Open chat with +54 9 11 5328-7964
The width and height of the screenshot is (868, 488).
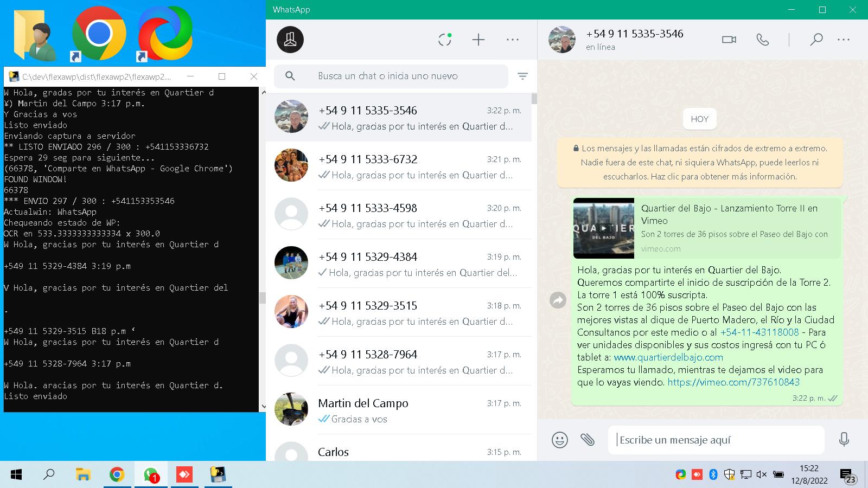click(399, 361)
